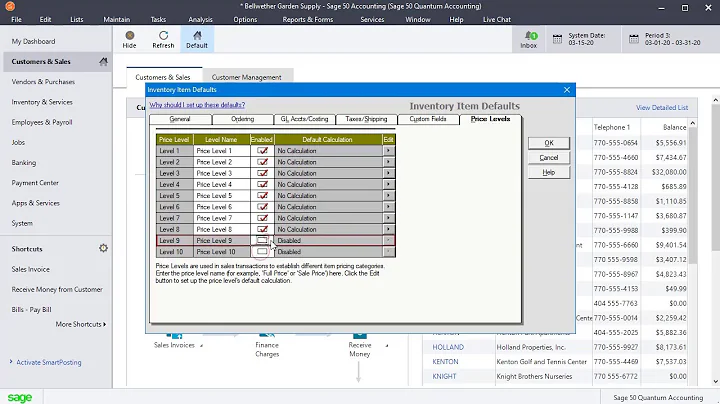The width and height of the screenshot is (720, 404).
Task: Click the Hide toolbar icon
Action: point(129,35)
